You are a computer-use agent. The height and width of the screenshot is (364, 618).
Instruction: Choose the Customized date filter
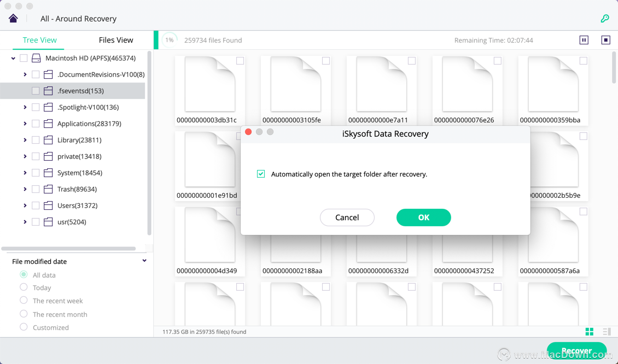click(24, 327)
